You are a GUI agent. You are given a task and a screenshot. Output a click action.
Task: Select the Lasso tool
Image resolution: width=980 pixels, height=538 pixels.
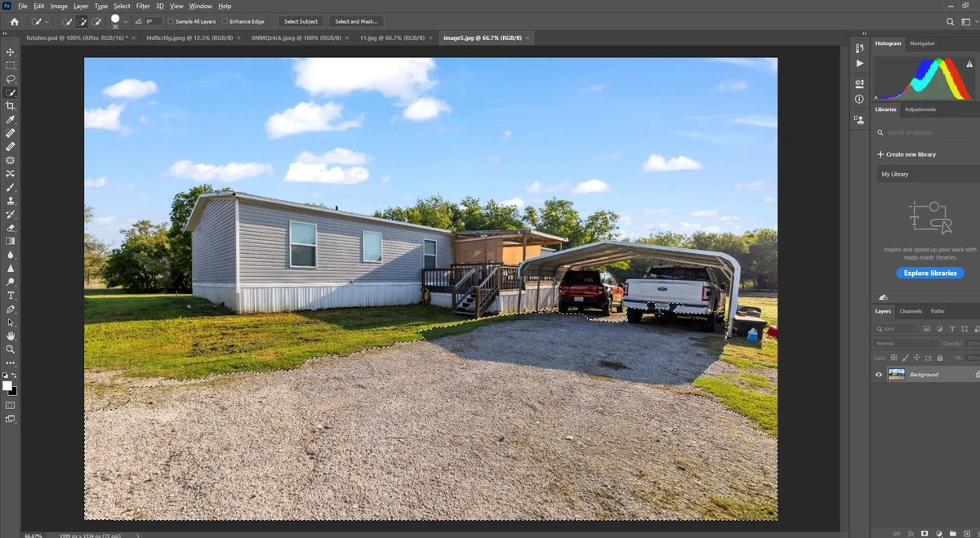tap(11, 79)
